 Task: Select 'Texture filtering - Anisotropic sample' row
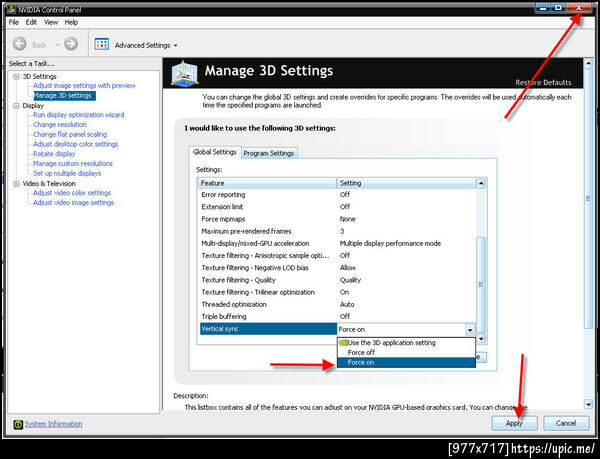click(x=338, y=256)
